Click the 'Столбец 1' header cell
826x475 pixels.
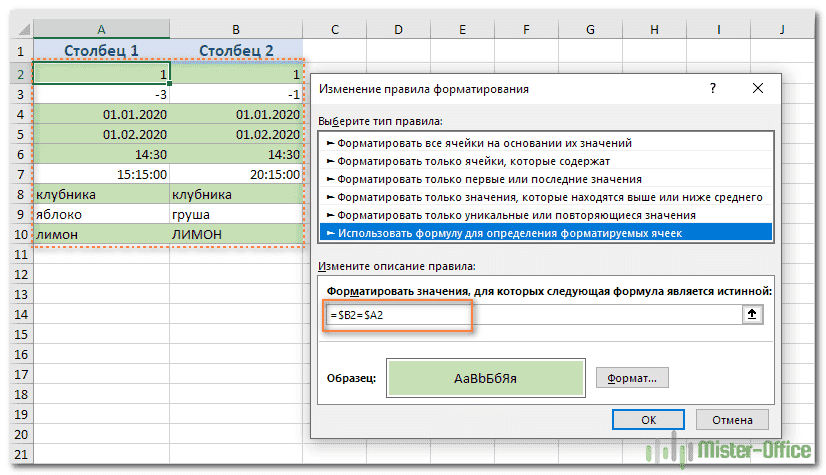point(101,51)
